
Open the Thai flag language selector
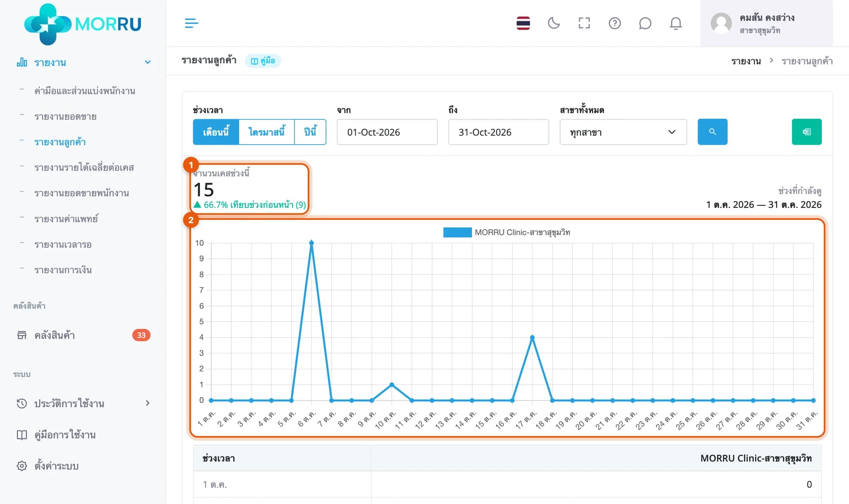pos(523,23)
